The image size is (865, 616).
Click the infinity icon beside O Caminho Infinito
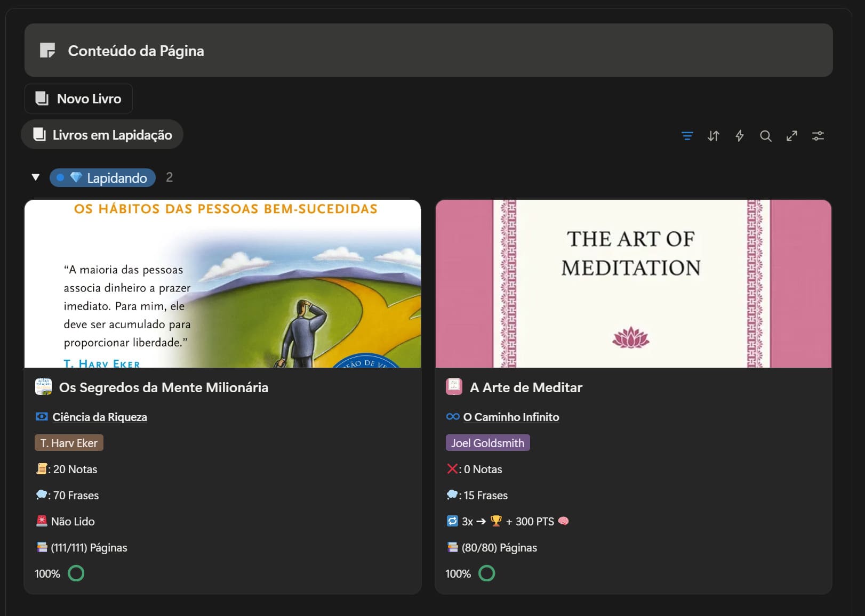453,417
